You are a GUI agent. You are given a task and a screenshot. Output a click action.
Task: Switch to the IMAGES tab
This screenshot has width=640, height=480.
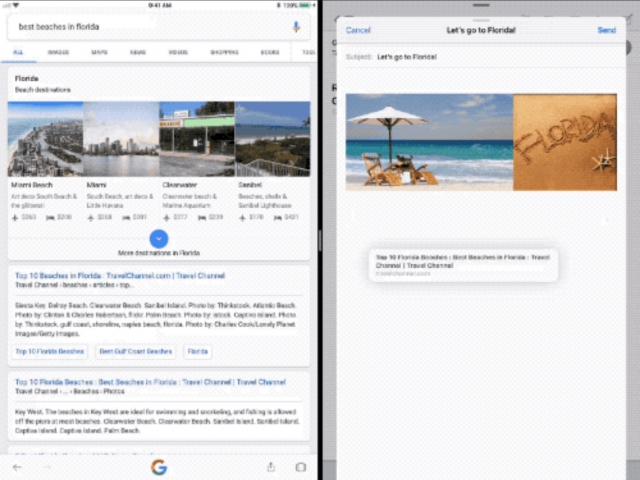pyautogui.click(x=58, y=52)
